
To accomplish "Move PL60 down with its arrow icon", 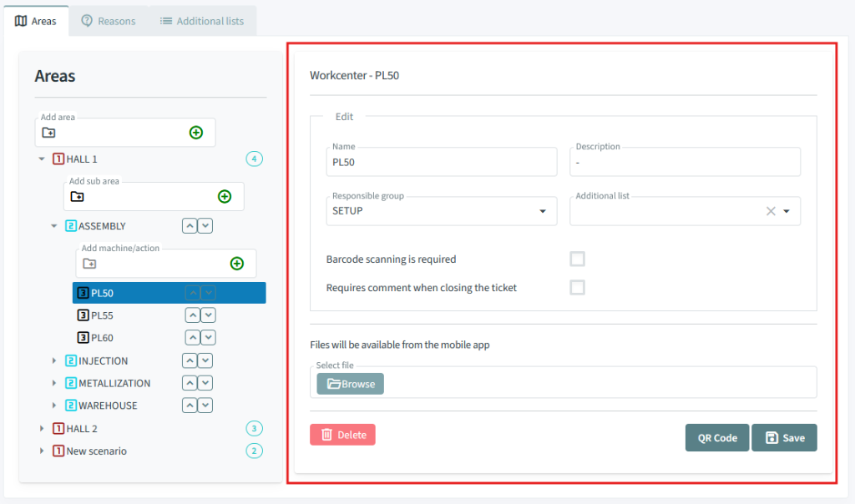I will tap(208, 338).
